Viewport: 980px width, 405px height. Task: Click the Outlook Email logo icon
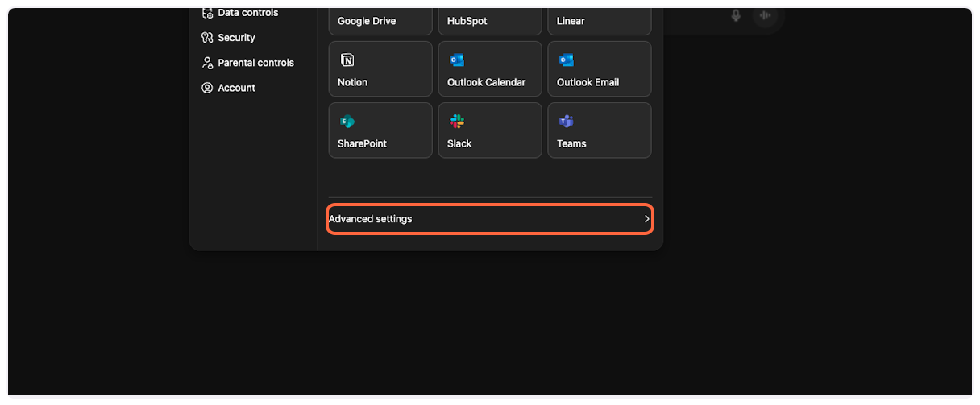pos(566,60)
